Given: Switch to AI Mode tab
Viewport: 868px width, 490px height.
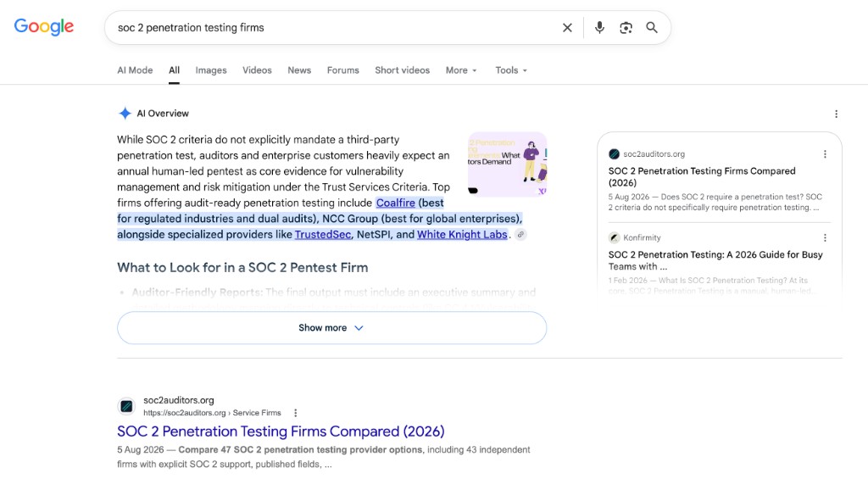Looking at the screenshot, I should pyautogui.click(x=135, y=70).
